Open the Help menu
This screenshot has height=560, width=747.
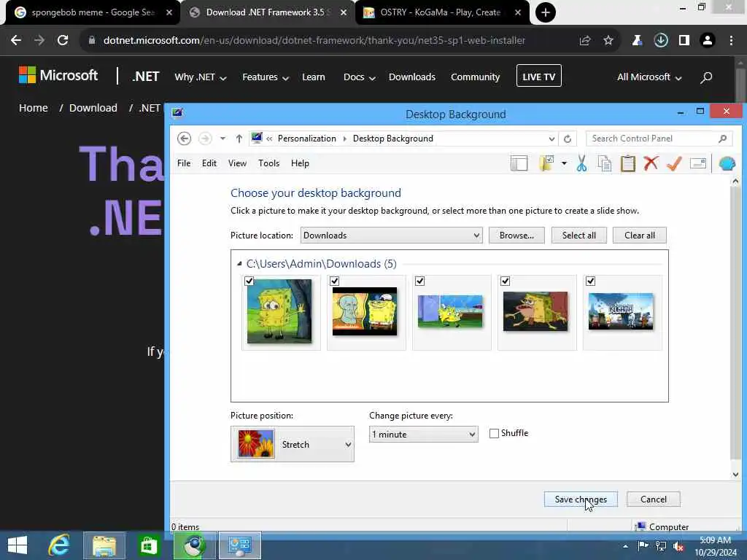pyautogui.click(x=300, y=163)
